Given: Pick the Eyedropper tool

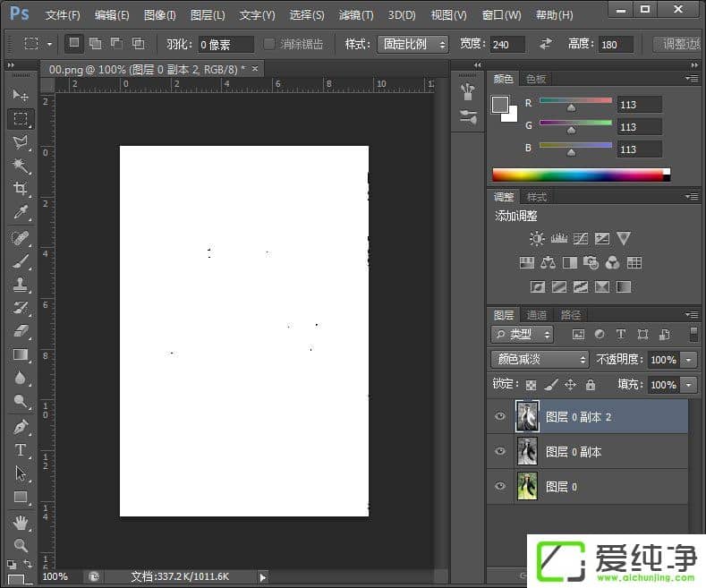Looking at the screenshot, I should tap(21, 212).
